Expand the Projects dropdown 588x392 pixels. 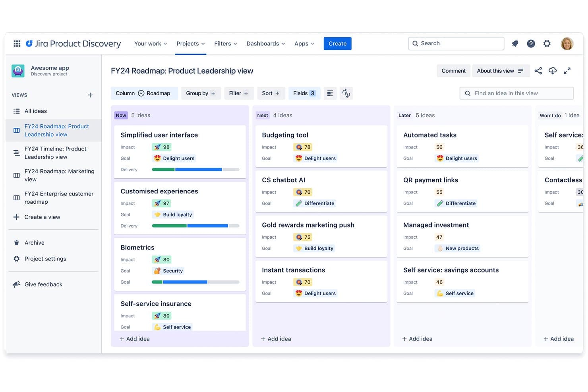(191, 44)
